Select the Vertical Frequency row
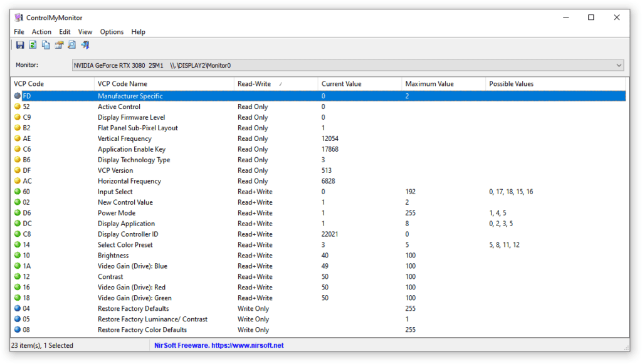This screenshot has width=642, height=364. point(318,138)
